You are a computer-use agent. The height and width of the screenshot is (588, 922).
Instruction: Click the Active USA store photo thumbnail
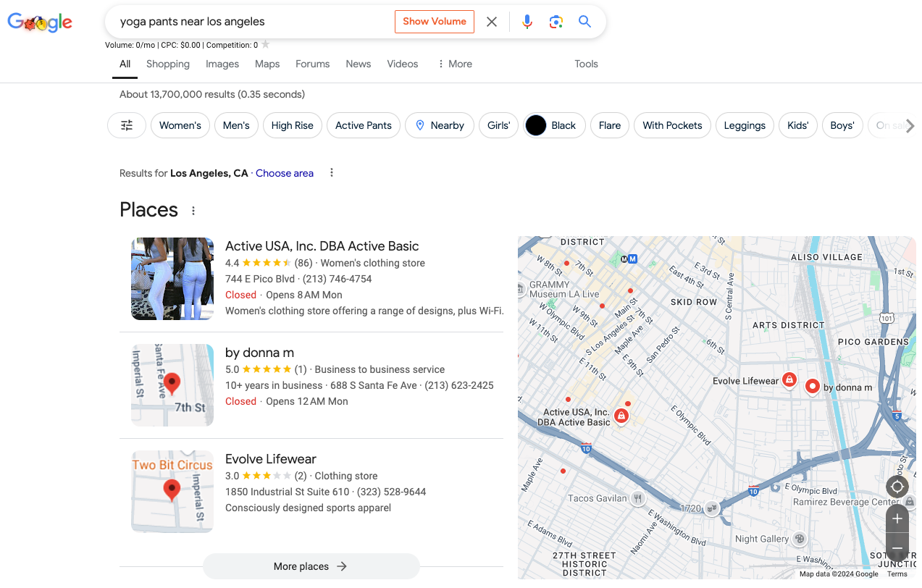click(x=172, y=279)
